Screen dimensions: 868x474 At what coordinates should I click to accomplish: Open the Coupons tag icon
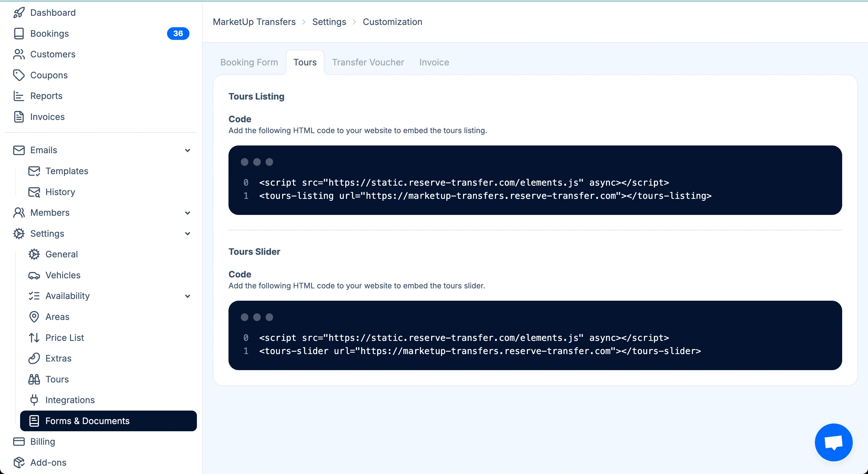(x=19, y=75)
